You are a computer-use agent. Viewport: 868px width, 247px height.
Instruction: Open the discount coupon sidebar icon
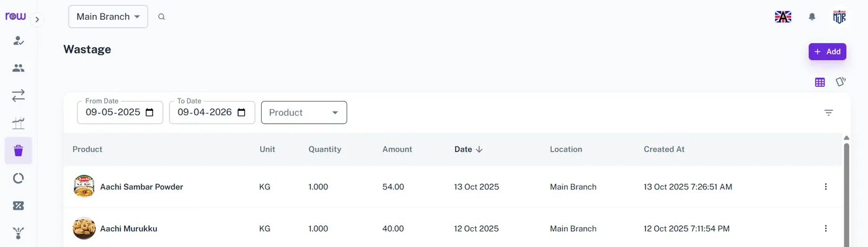[x=18, y=206]
